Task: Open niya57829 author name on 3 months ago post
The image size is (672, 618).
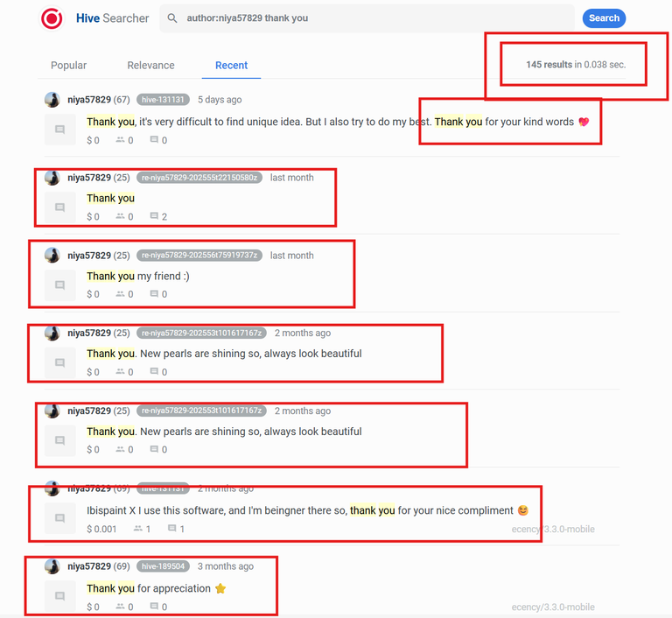Action: 89,566
